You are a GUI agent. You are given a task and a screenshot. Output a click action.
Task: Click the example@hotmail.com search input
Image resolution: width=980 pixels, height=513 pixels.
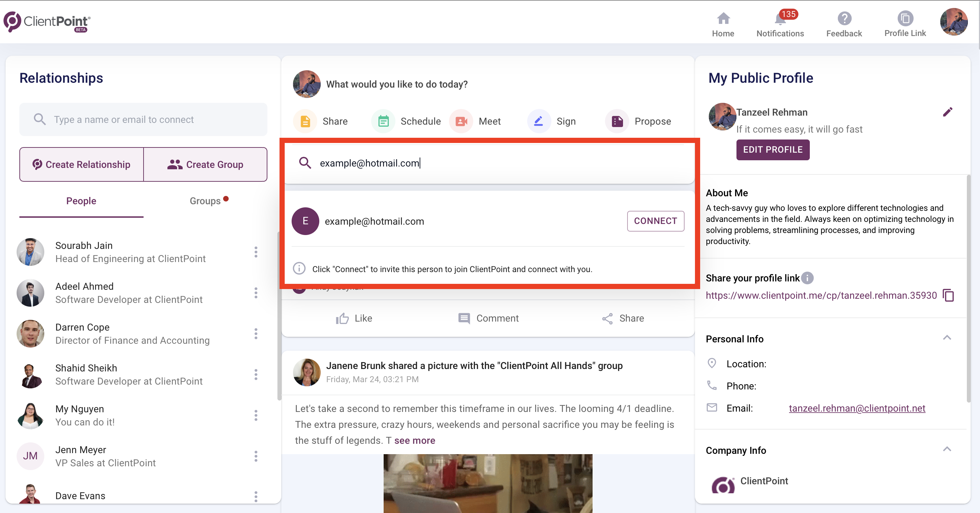pos(489,163)
